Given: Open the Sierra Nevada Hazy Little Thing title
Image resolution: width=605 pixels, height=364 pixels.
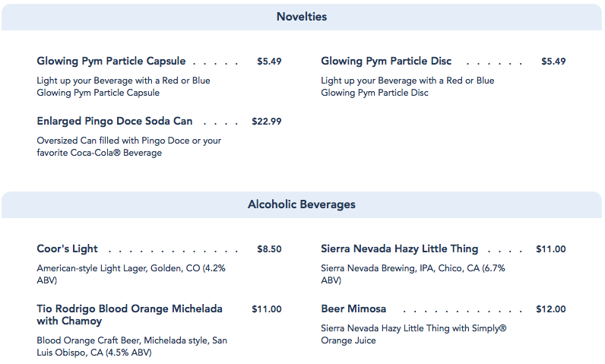Looking at the screenshot, I should click(x=400, y=249).
